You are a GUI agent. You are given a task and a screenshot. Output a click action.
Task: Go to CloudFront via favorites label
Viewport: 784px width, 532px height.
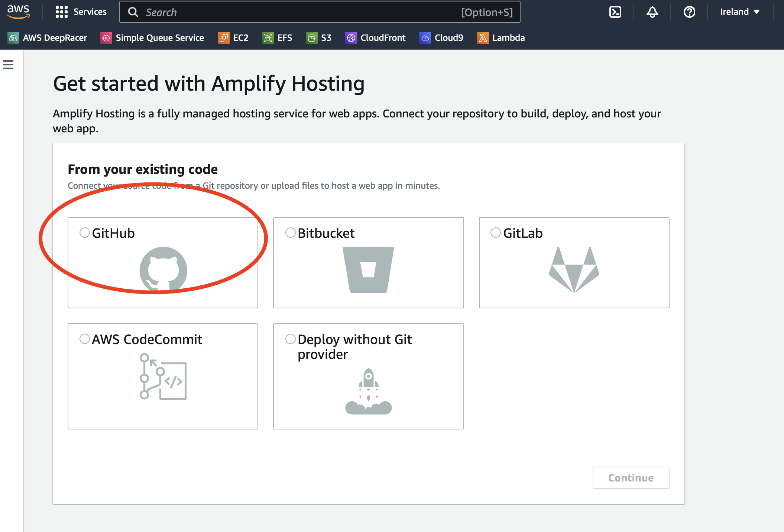click(x=383, y=38)
